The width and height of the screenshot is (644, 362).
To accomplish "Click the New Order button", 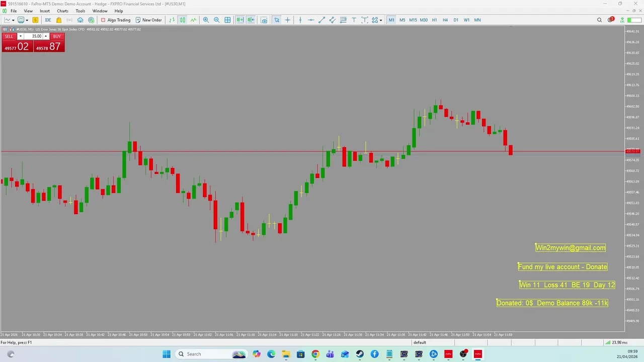I will 148,20.
